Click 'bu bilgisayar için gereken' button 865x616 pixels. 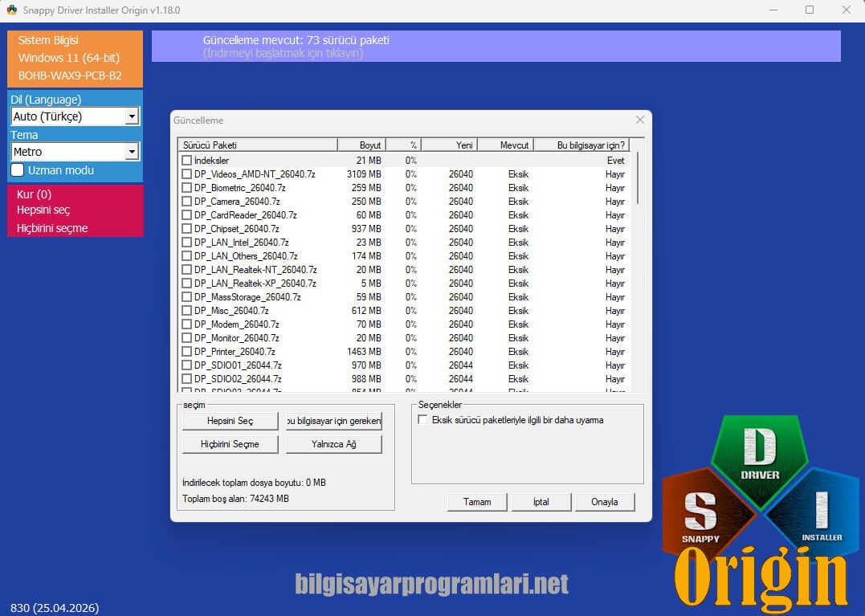(334, 421)
